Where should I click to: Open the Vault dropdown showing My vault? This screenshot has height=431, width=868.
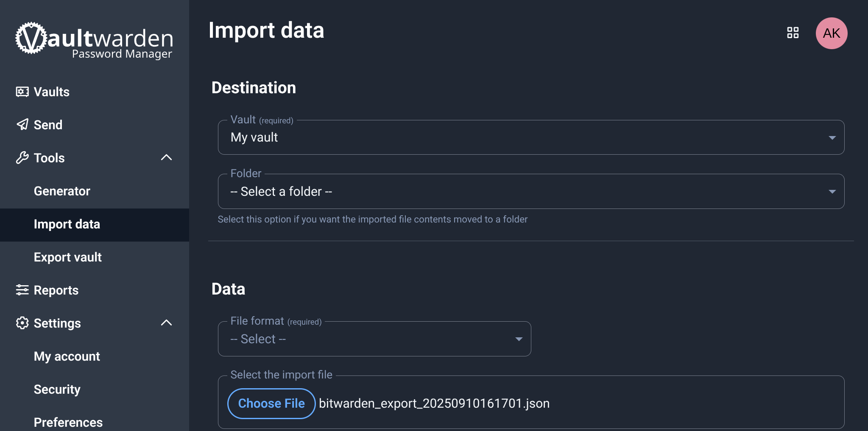[530, 137]
